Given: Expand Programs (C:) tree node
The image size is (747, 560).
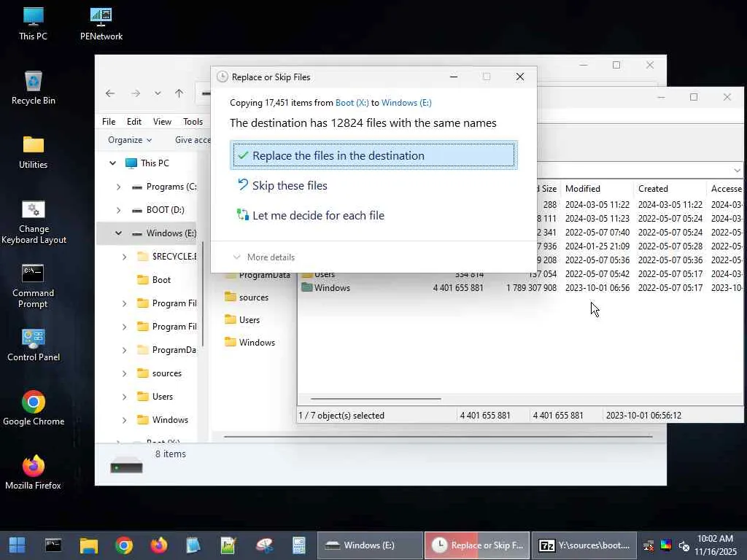Looking at the screenshot, I should click(119, 187).
